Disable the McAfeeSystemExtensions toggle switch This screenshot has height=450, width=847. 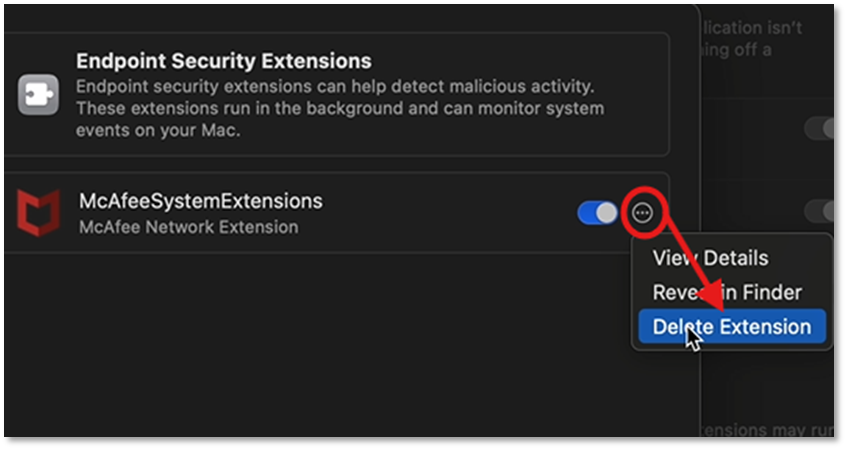[598, 212]
